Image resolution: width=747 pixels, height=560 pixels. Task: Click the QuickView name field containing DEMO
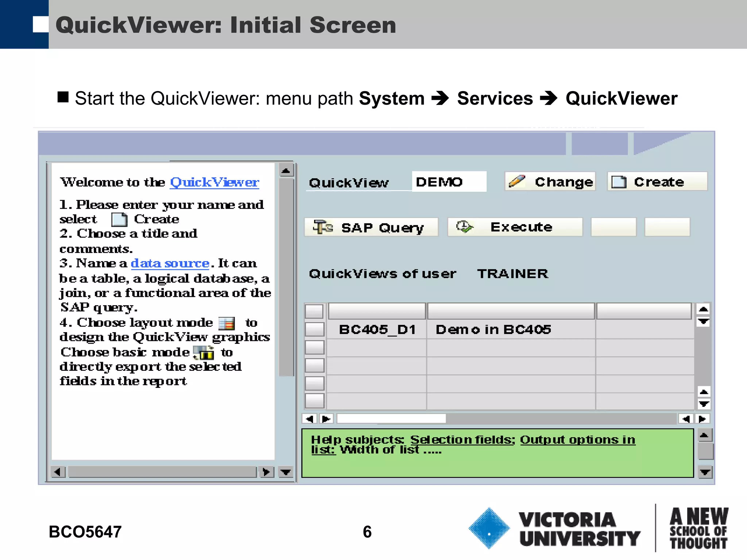(x=449, y=182)
